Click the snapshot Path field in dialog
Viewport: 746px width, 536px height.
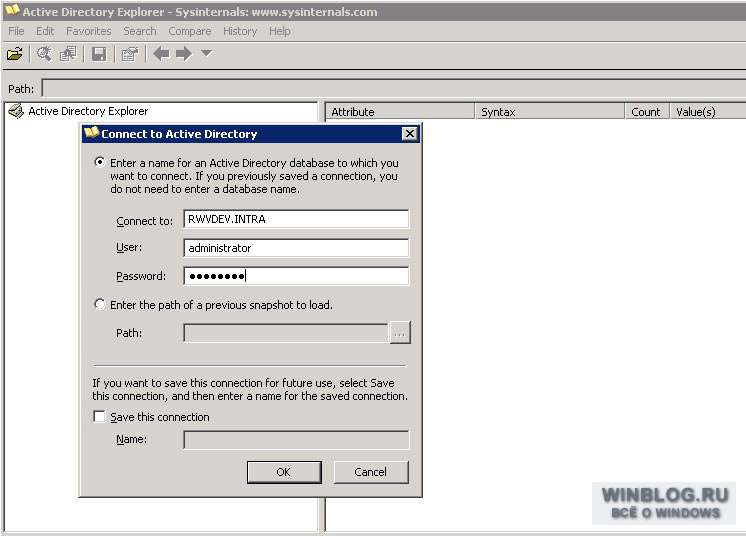pos(285,333)
